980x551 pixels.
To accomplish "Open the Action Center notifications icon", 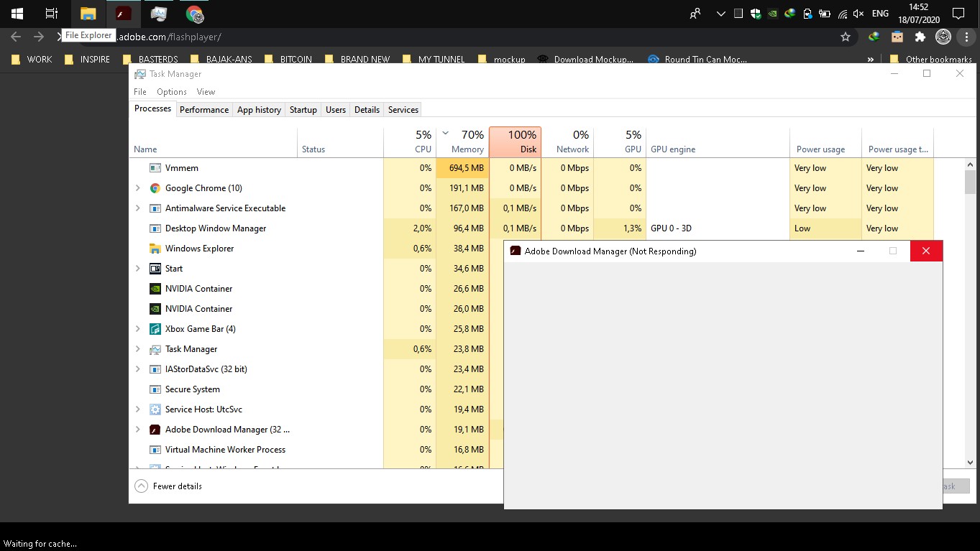I will [x=958, y=14].
